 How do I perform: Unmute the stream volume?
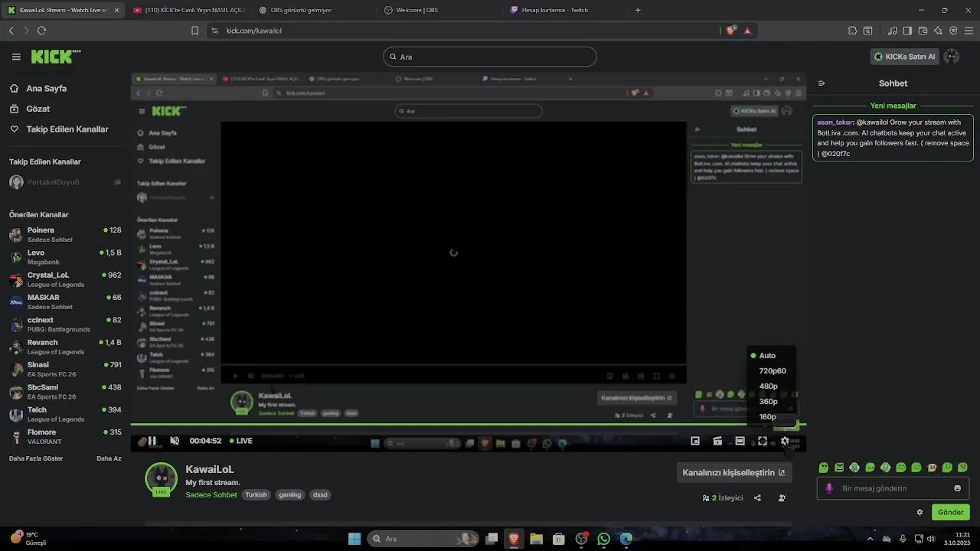click(x=175, y=441)
